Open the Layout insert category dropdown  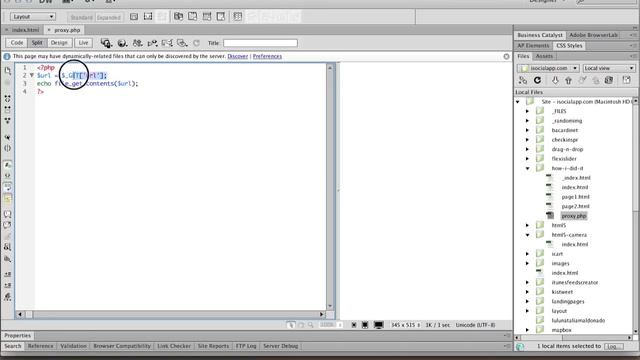click(x=33, y=17)
